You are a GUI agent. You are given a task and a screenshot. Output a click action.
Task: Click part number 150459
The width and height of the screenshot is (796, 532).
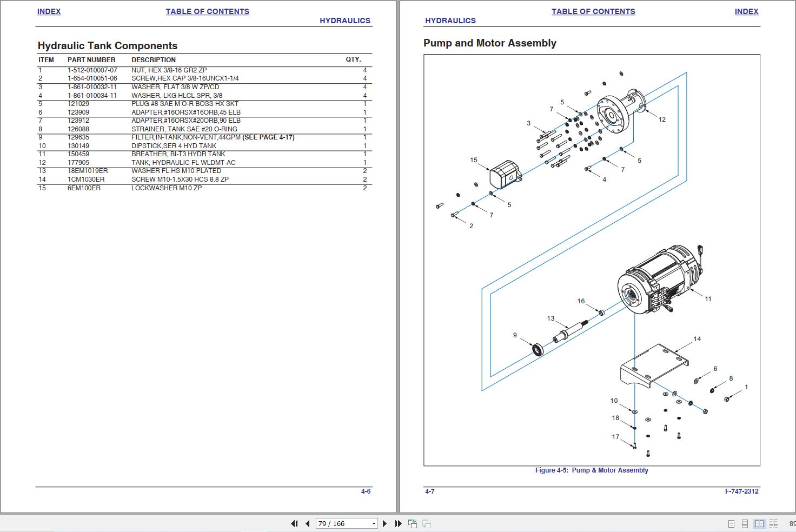click(x=78, y=154)
